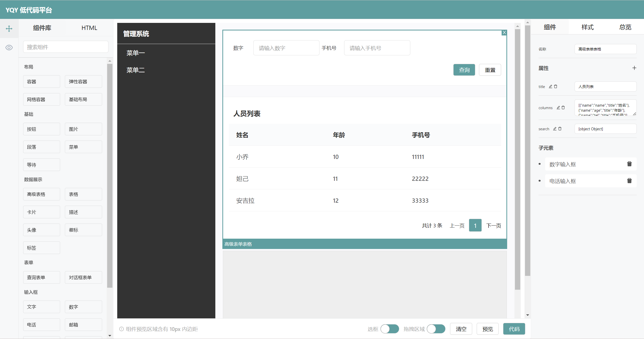Click the 查询 button
Screen dimensions: 644x339
(x=464, y=70)
